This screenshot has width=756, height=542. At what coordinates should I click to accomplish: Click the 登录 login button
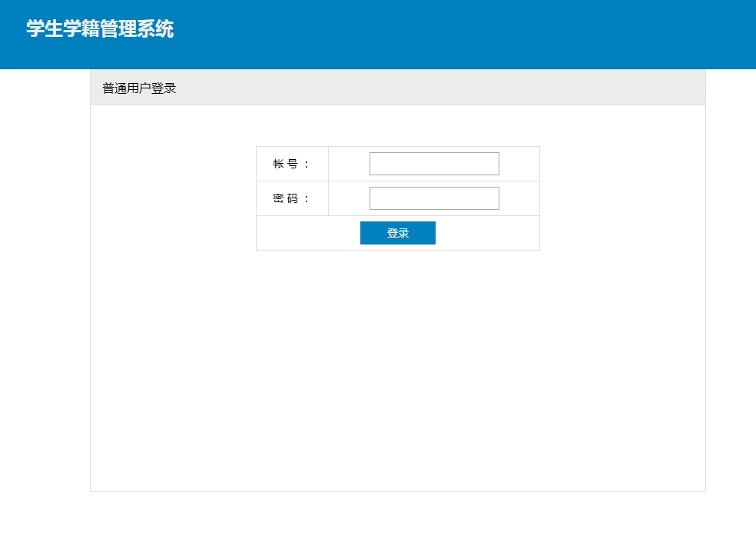pyautogui.click(x=398, y=233)
